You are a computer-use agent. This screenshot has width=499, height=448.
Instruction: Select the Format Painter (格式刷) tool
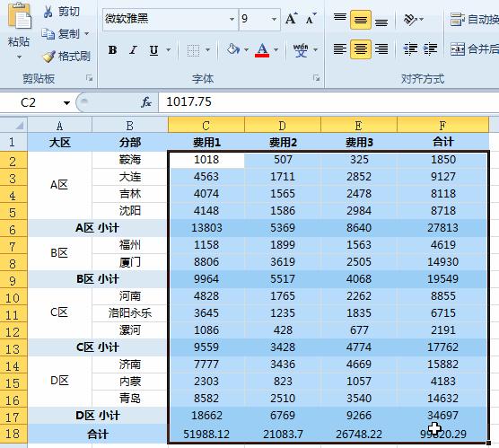tap(66, 57)
